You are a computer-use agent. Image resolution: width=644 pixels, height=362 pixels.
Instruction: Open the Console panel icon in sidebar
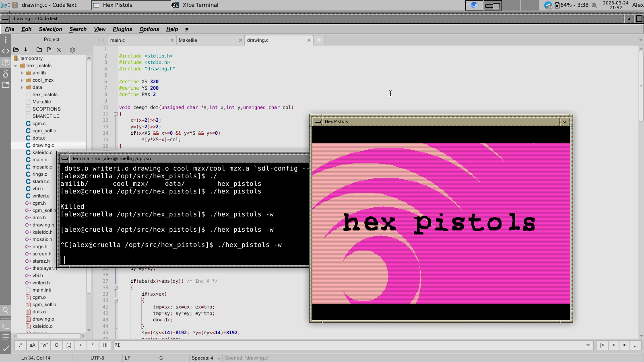click(6, 326)
